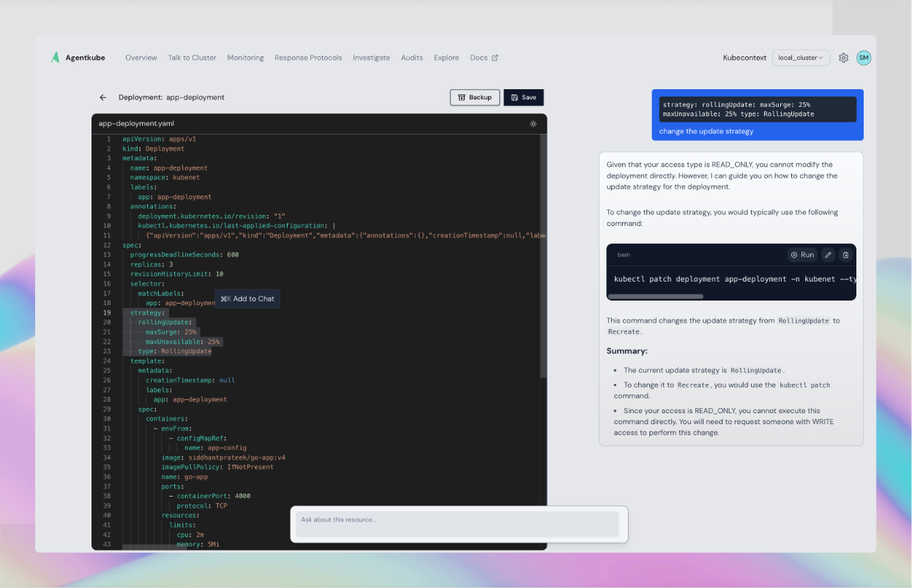This screenshot has width=912, height=588.
Task: Go back using the arrow icon
Action: (x=103, y=97)
